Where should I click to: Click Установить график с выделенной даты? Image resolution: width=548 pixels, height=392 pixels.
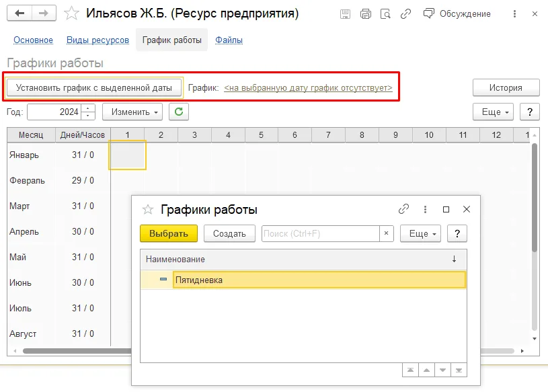tap(94, 87)
